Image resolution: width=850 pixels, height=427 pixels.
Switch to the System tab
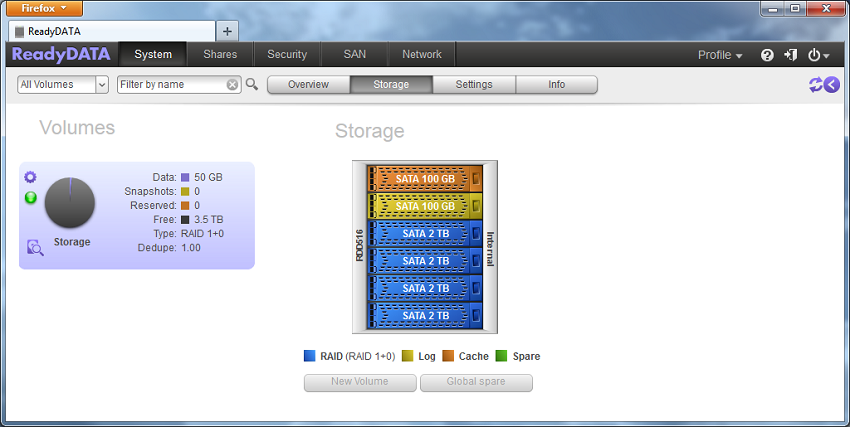tap(153, 54)
